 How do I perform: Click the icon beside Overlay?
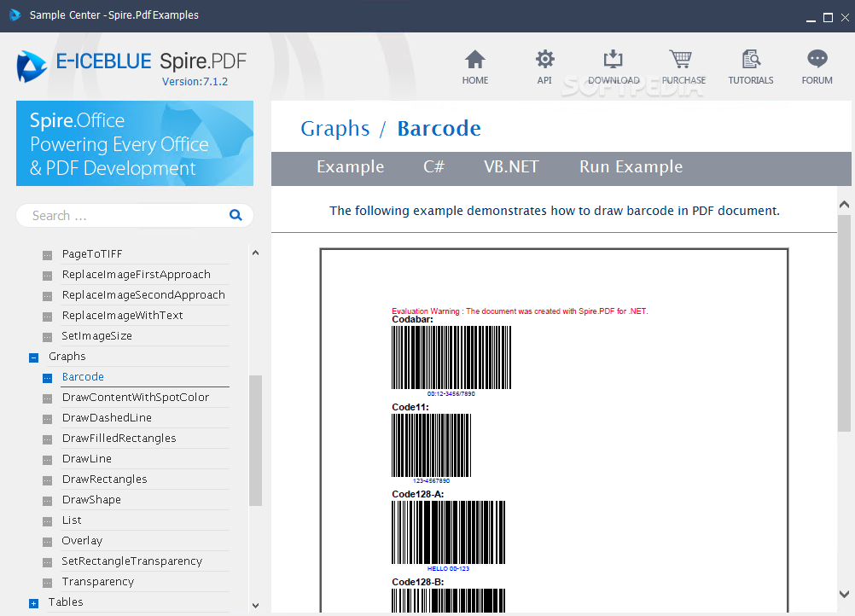[x=48, y=542]
